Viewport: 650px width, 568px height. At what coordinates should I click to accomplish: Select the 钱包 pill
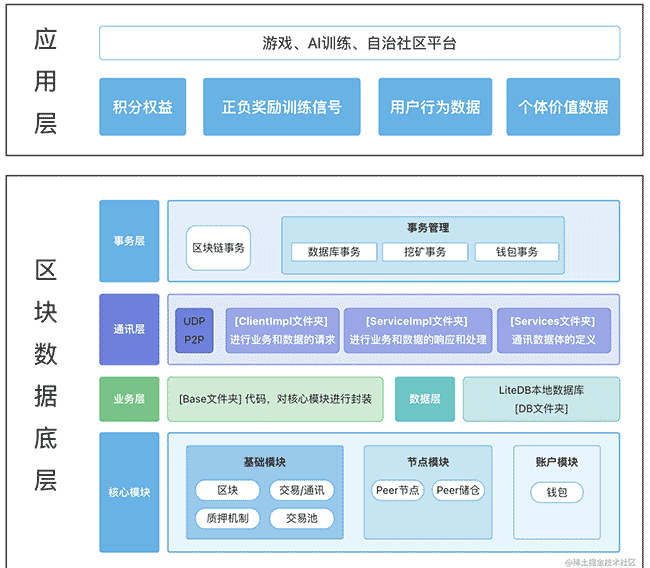pos(557,492)
